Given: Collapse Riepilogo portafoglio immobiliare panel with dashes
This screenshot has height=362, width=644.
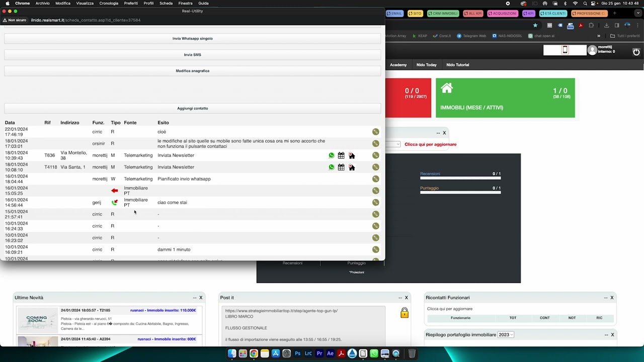Looking at the screenshot, I should pos(606,335).
